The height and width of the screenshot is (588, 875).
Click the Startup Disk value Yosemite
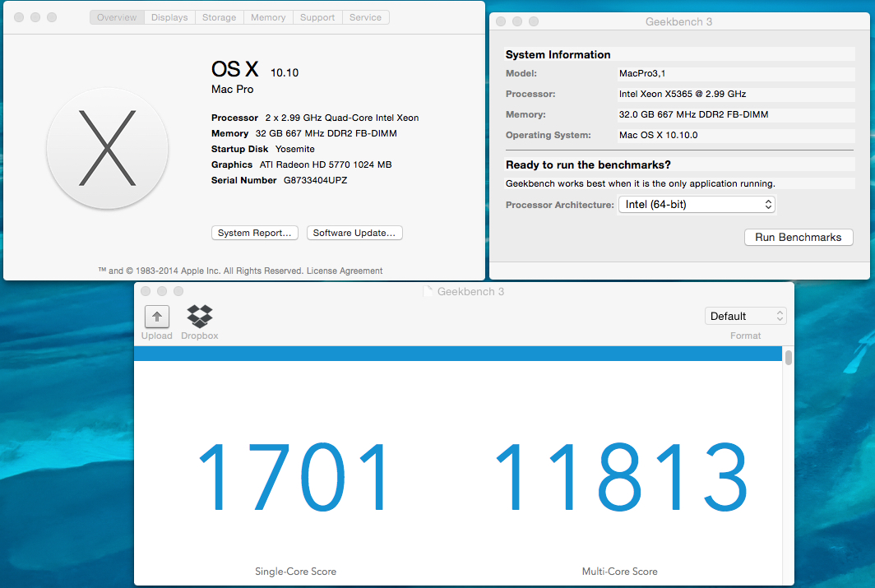pyautogui.click(x=294, y=149)
